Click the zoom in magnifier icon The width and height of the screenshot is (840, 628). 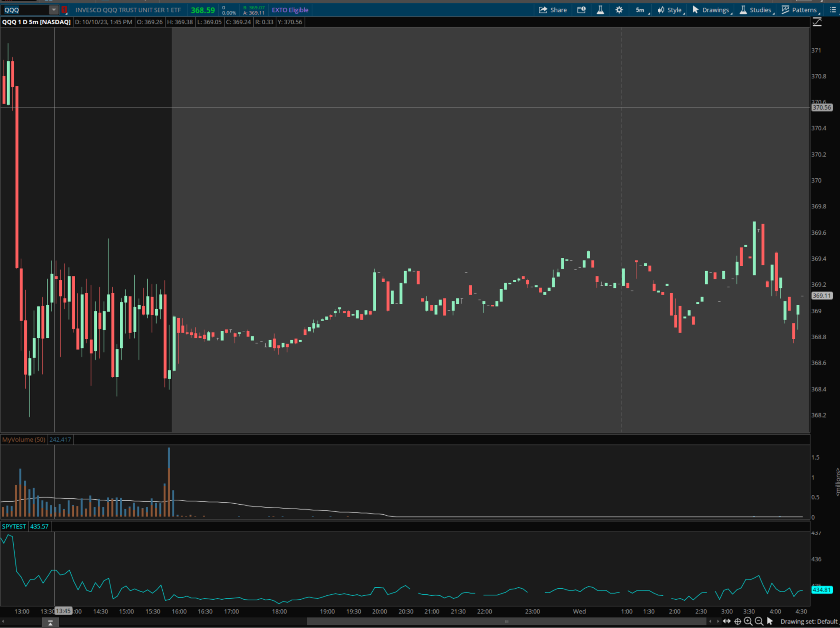[x=748, y=621]
